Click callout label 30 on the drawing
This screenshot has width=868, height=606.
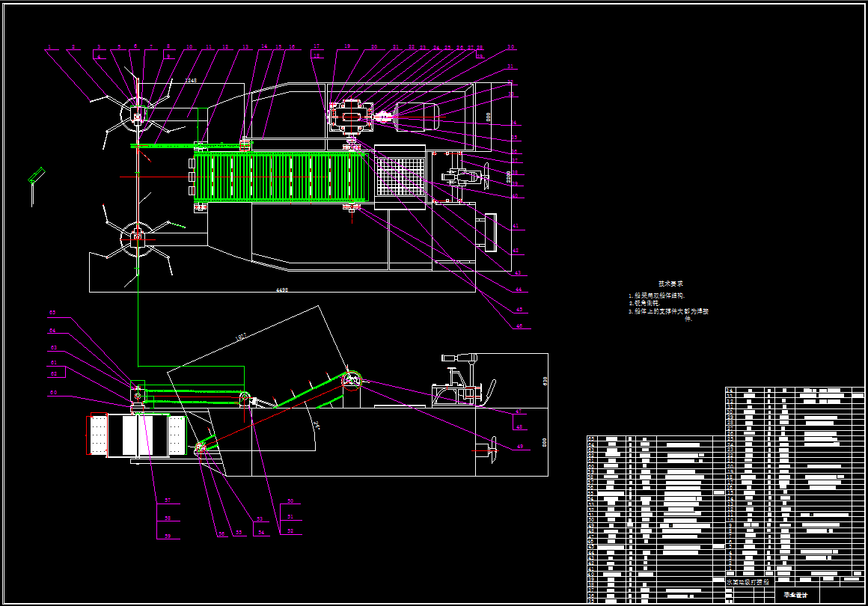click(x=510, y=47)
